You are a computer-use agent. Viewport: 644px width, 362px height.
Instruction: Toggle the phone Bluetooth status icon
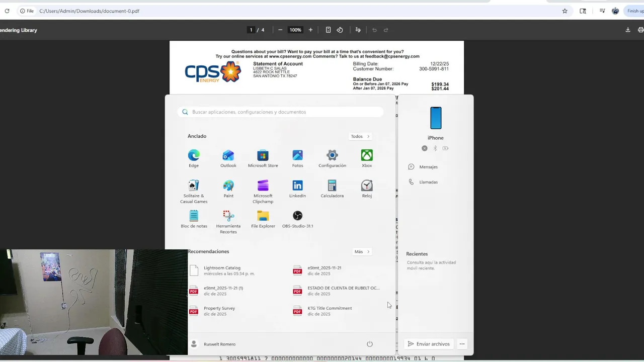pyautogui.click(x=435, y=148)
